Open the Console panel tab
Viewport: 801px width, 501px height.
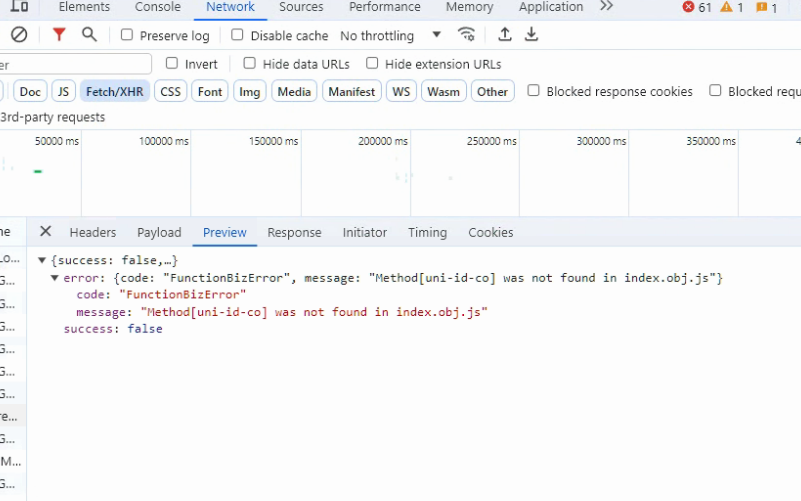(x=158, y=7)
